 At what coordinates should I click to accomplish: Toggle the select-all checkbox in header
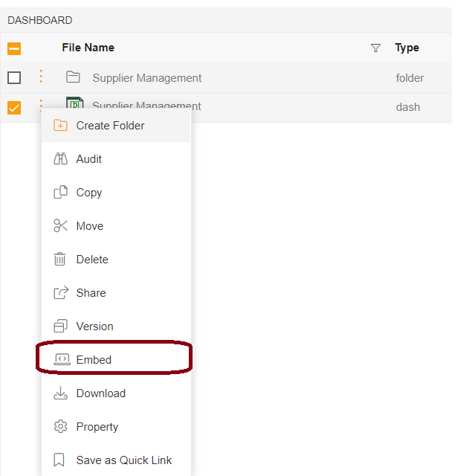(x=14, y=48)
